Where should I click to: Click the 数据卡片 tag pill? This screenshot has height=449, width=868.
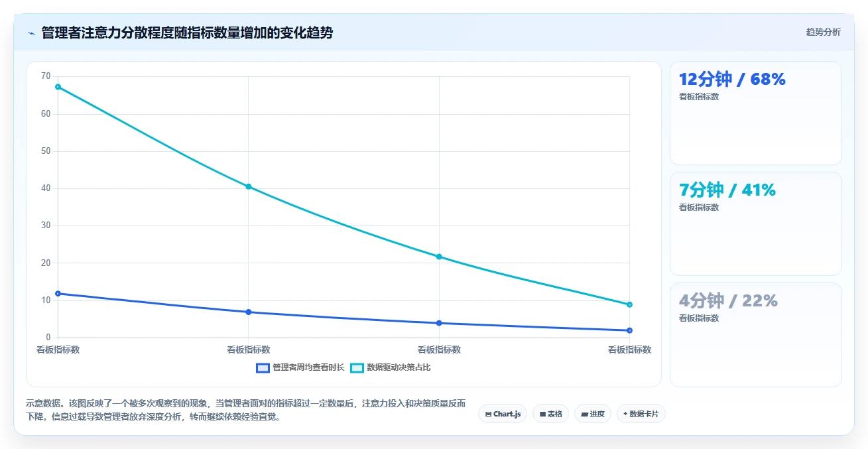pos(641,414)
